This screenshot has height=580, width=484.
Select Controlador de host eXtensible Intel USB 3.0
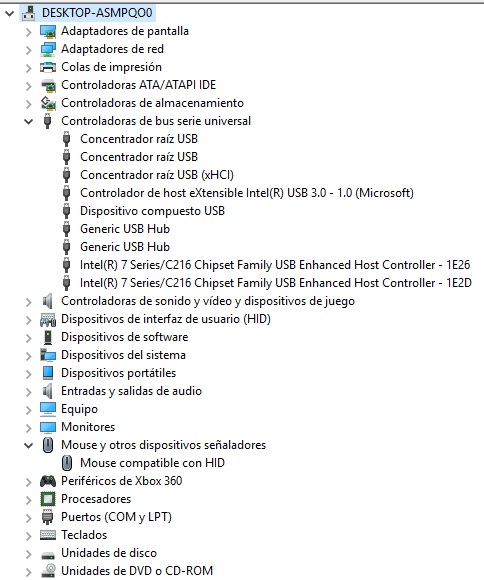[247, 193]
